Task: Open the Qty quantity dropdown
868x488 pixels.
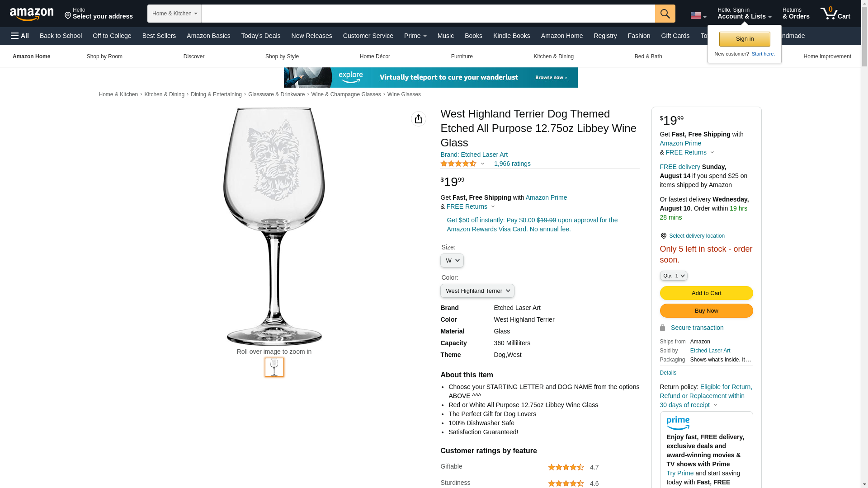Action: 674,276
